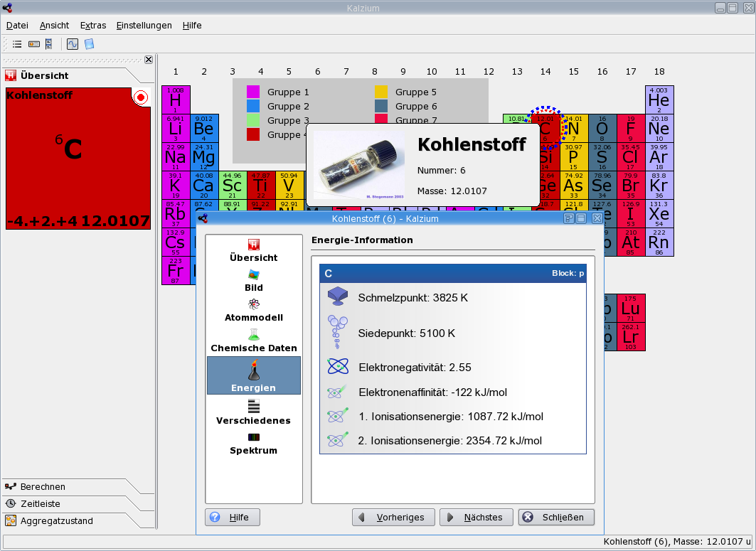
Task: Select the neon Ne element cell
Action: point(659,128)
